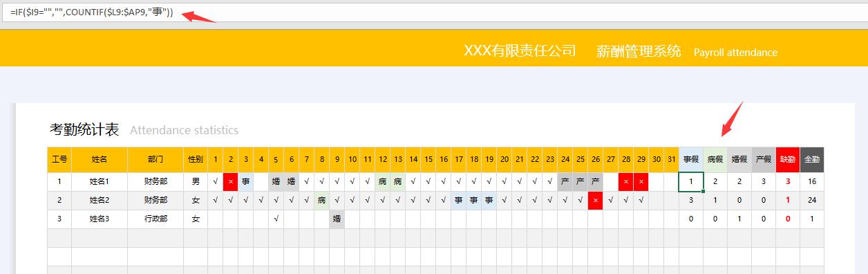Image resolution: width=868 pixels, height=274 pixels.
Task: Select the 事 cell on day 3 for 姓名1
Action: 246,181
